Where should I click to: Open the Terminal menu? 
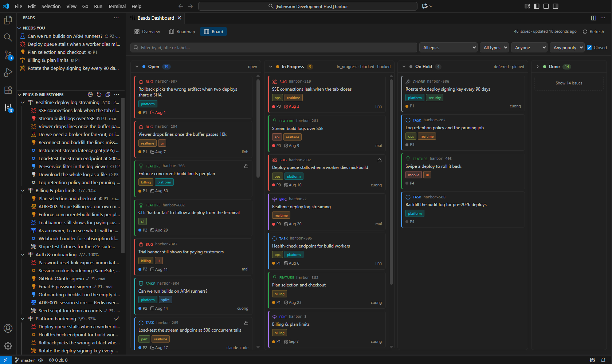(117, 6)
